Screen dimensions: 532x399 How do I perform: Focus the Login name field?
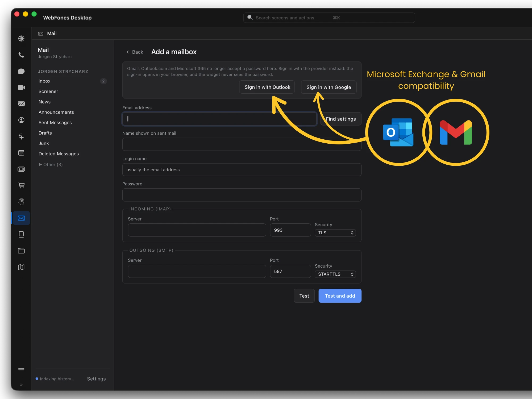pyautogui.click(x=242, y=170)
